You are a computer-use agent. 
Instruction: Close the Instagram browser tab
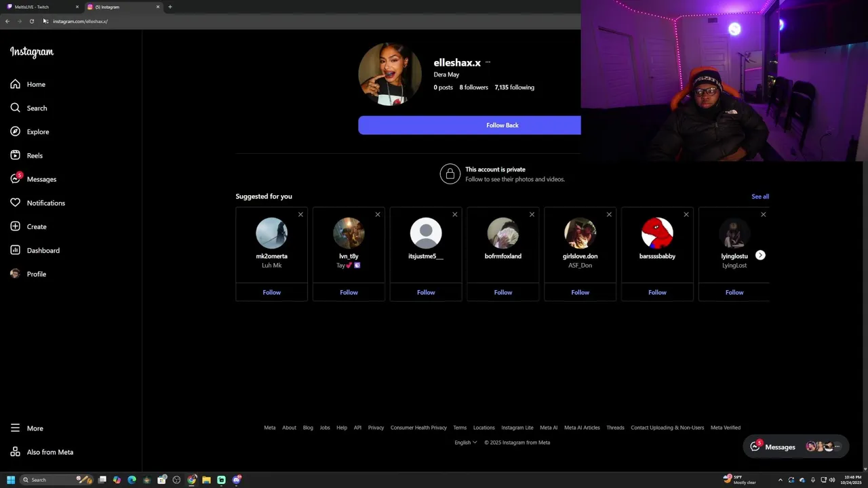[158, 7]
